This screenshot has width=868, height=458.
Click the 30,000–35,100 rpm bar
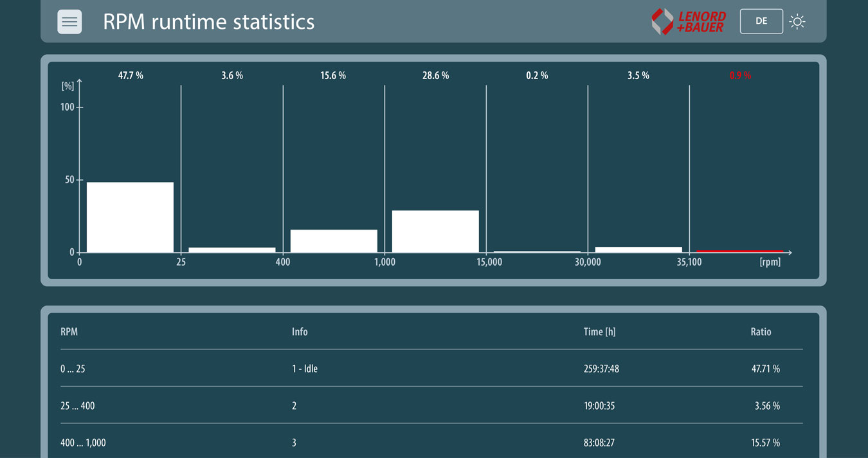tap(638, 250)
